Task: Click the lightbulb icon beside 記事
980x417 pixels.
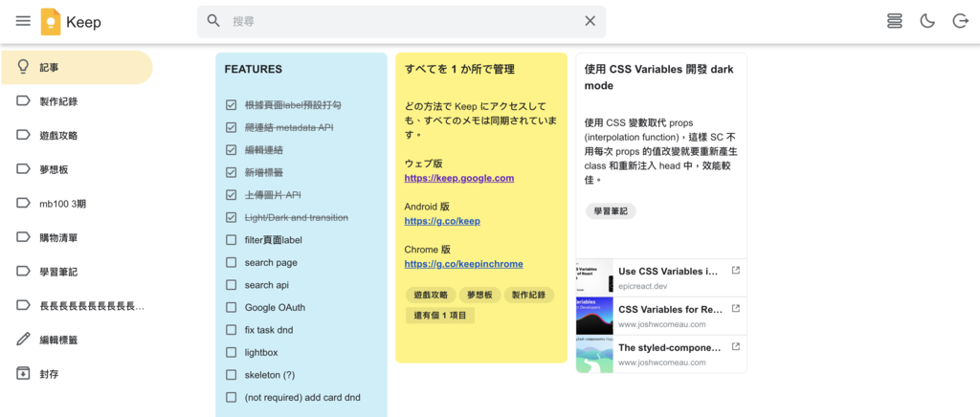Action: [x=23, y=67]
